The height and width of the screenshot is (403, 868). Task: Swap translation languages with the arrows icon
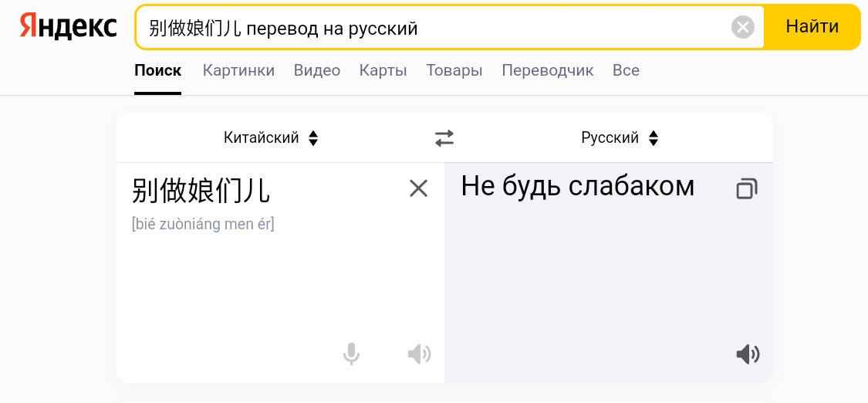point(444,138)
